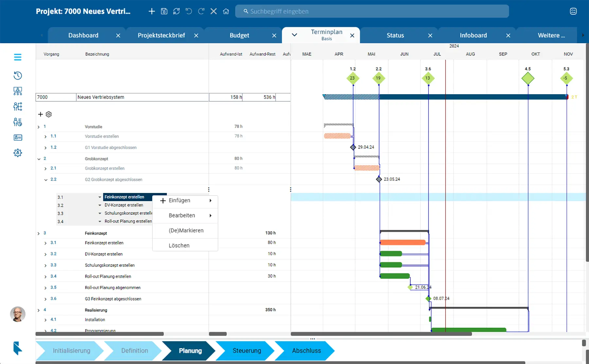Switch to the Budget tab
Screen dimensions: 589x364
[x=239, y=35]
